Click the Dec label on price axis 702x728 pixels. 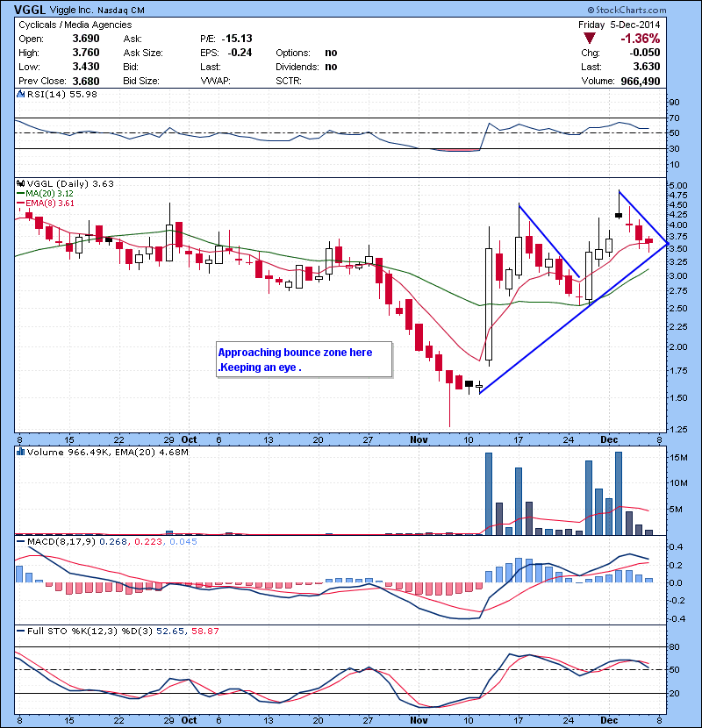[609, 439]
